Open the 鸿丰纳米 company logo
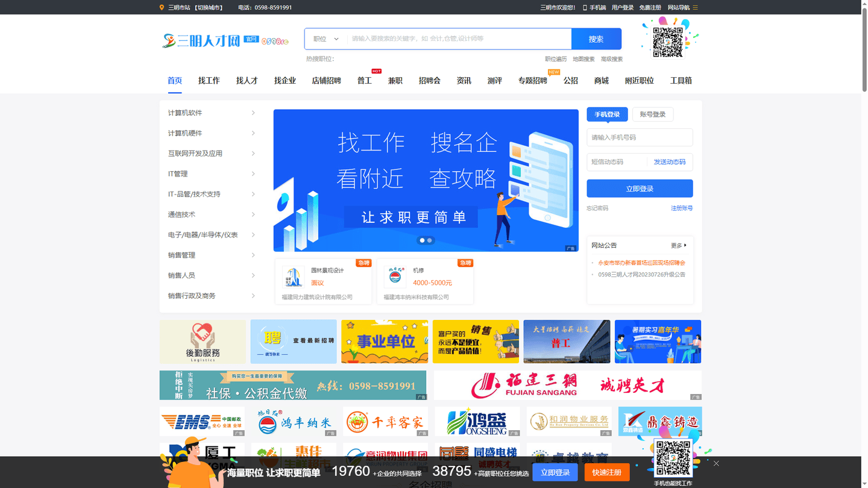This screenshot has height=488, width=868. click(x=294, y=422)
